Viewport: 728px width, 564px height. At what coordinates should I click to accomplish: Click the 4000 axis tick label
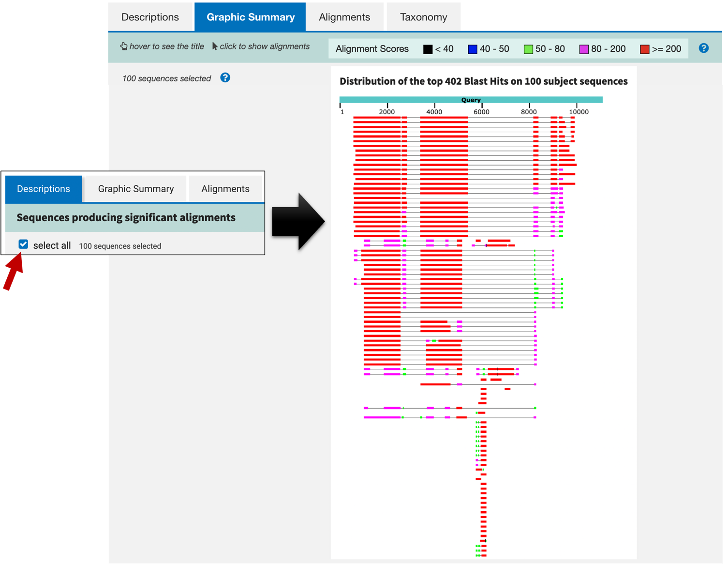pyautogui.click(x=434, y=112)
